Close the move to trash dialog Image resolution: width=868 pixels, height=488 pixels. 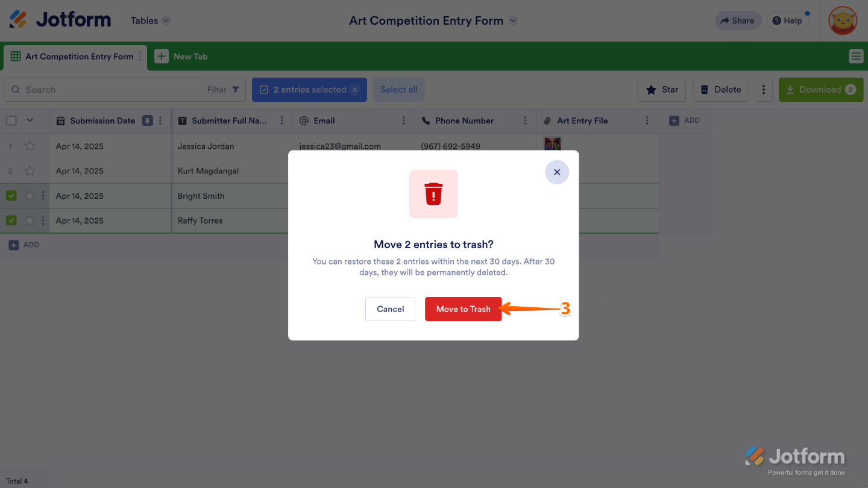click(557, 172)
